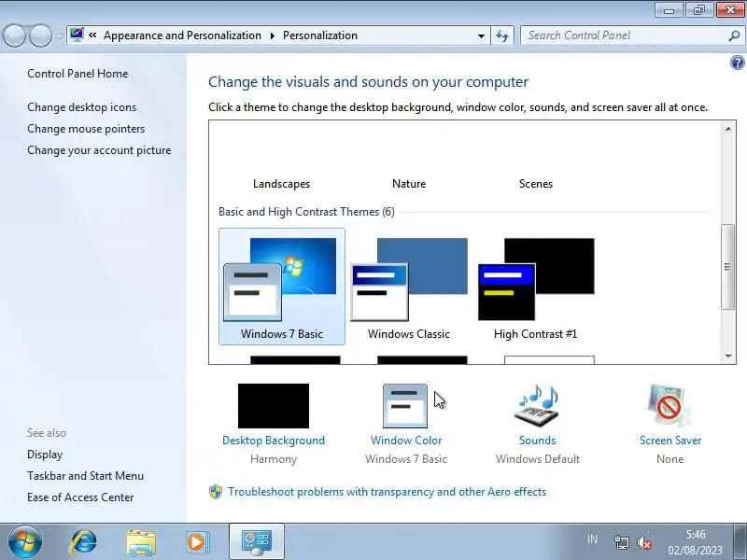Open the Windows Start orb

(x=25, y=541)
